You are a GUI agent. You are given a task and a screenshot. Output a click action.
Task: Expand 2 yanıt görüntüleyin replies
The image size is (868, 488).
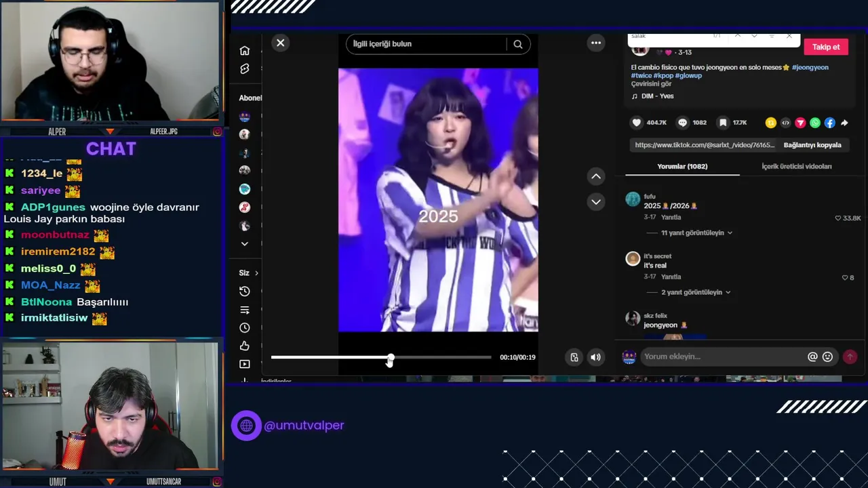(696, 292)
